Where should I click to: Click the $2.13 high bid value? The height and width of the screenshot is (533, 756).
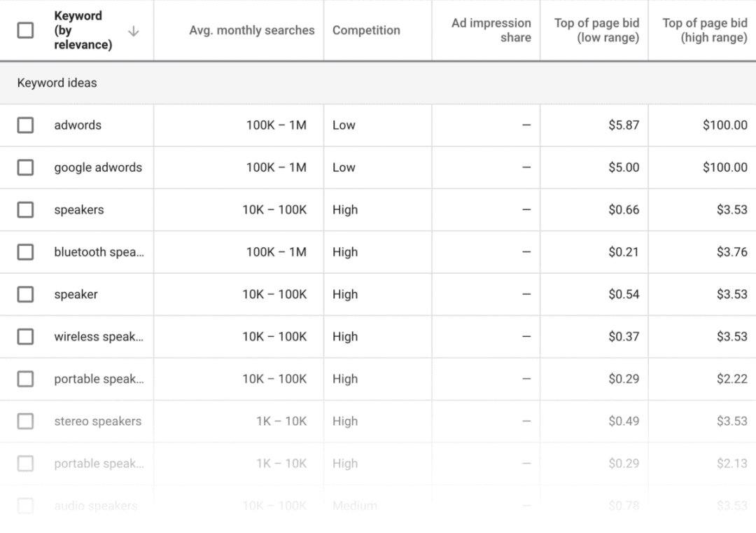point(732,464)
